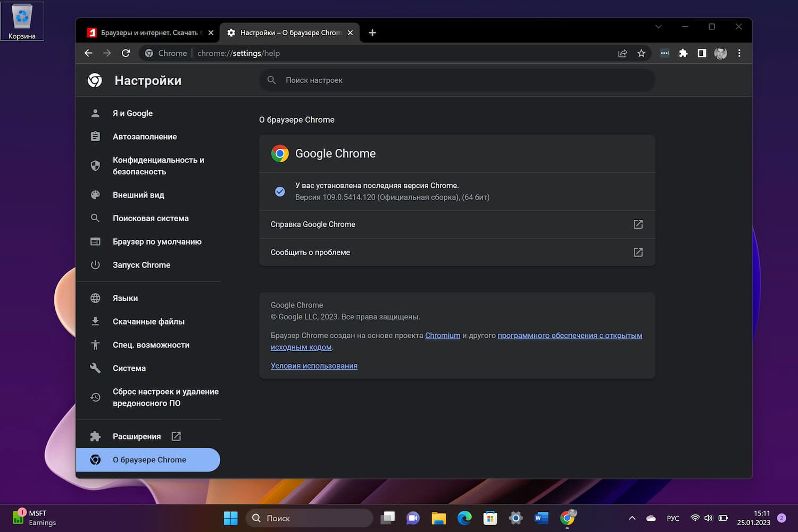Screen dimensions: 798x532
Task: Open the Extensions puzzle icon in toolbar
Action: pos(683,53)
